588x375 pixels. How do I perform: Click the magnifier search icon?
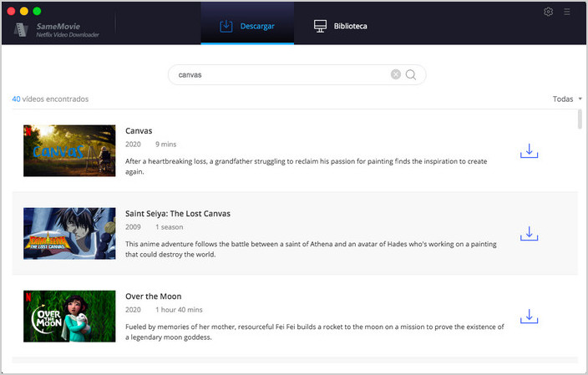(411, 74)
